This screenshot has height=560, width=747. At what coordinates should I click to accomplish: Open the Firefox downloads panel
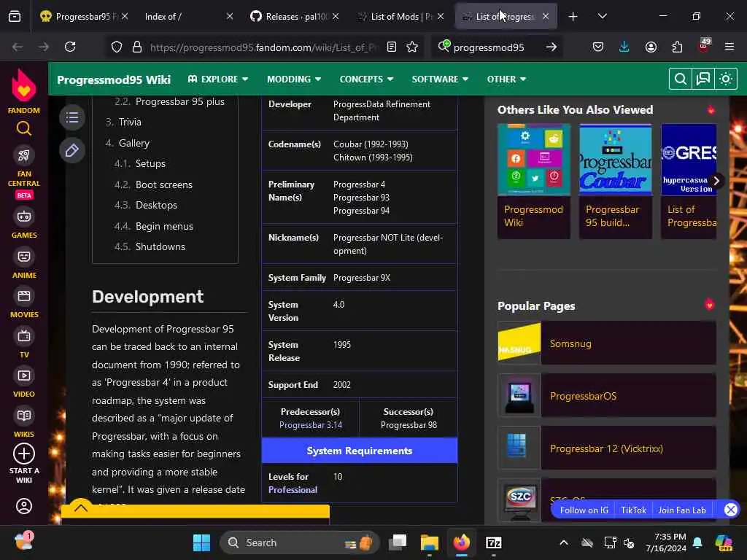pyautogui.click(x=624, y=47)
